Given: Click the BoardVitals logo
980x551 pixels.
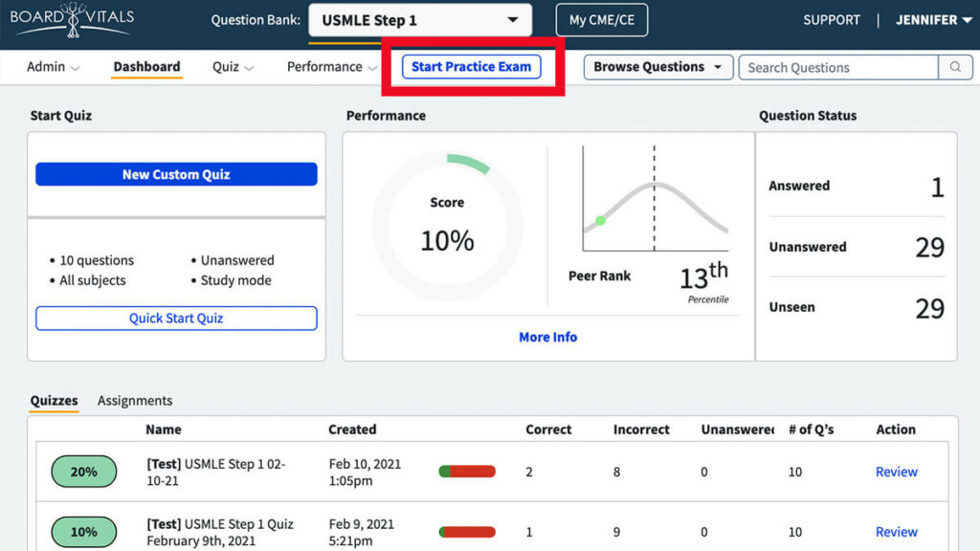Looking at the screenshot, I should 72,20.
